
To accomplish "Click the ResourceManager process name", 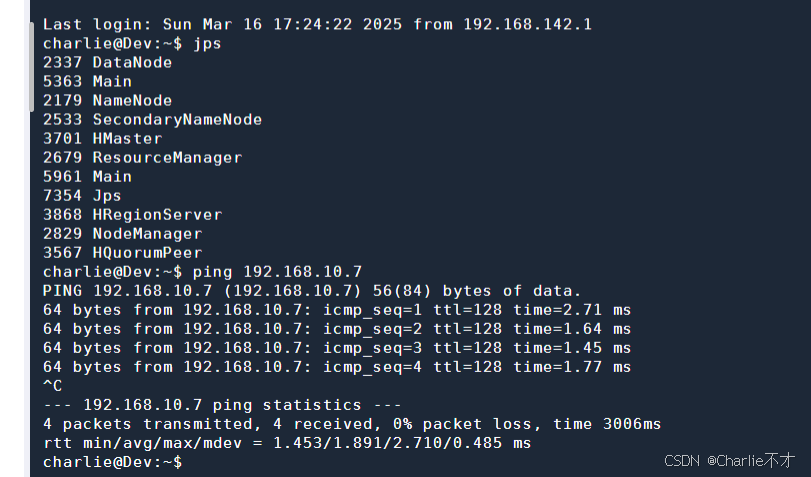I will [x=167, y=157].
